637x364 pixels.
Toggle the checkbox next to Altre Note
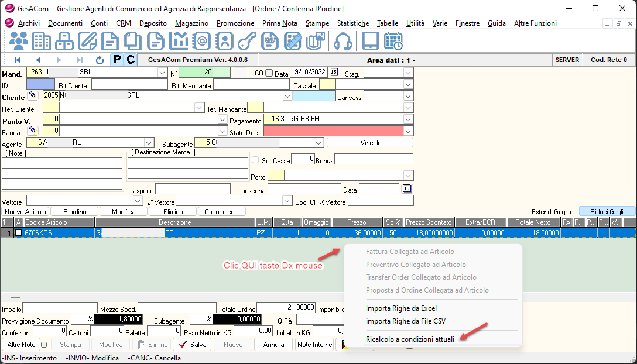coord(44,345)
